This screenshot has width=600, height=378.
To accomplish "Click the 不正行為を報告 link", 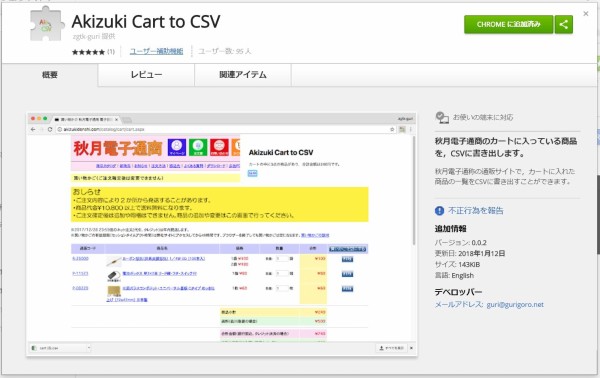I will tap(476, 210).
